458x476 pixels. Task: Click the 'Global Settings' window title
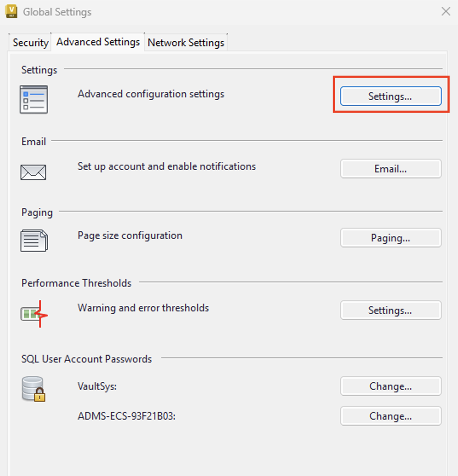pyautogui.click(x=57, y=12)
